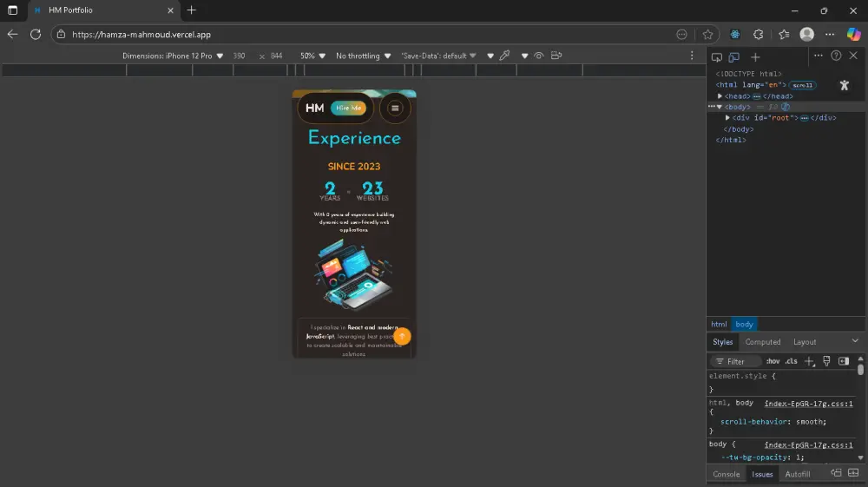Open the browser profile avatar
This screenshot has height=487, width=868.
pyautogui.click(x=806, y=35)
